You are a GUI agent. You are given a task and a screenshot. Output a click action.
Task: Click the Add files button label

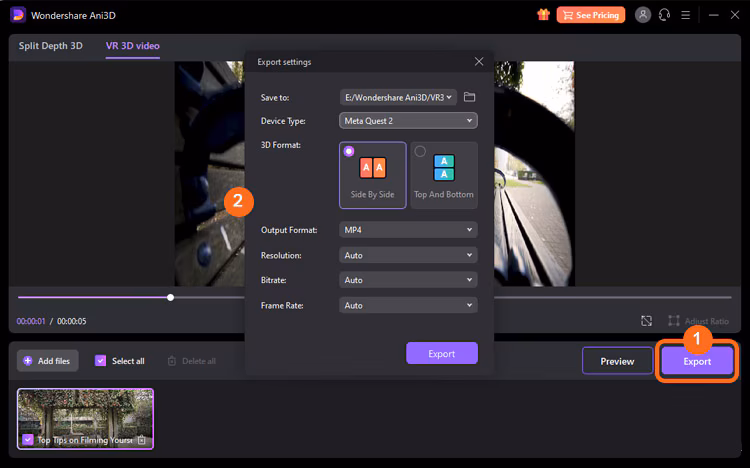[x=54, y=361]
